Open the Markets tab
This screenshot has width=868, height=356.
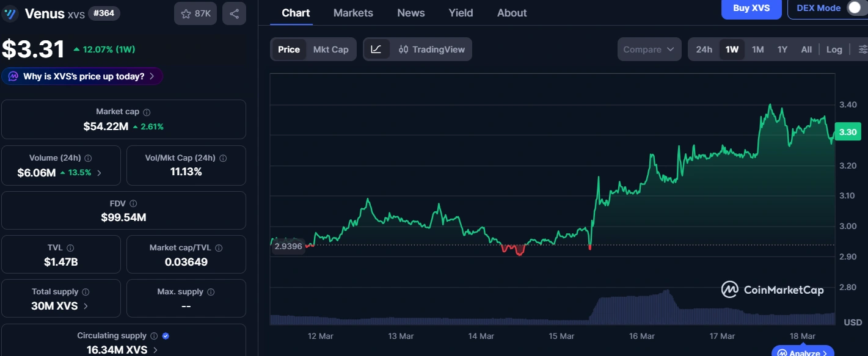point(353,12)
